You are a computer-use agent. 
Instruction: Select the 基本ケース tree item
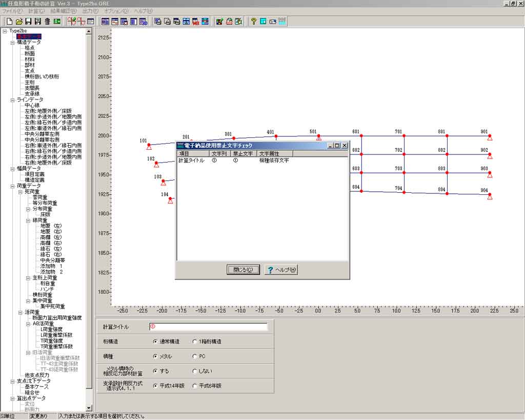(36, 387)
